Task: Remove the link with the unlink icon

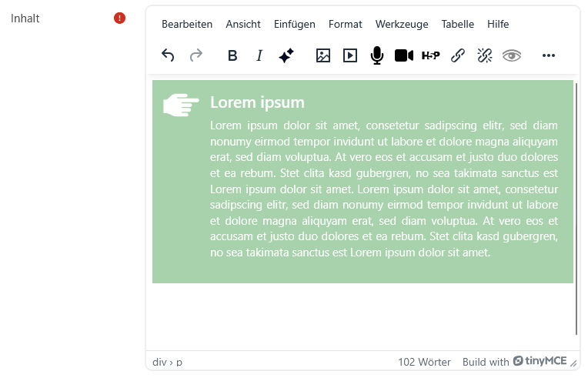Action: click(485, 55)
